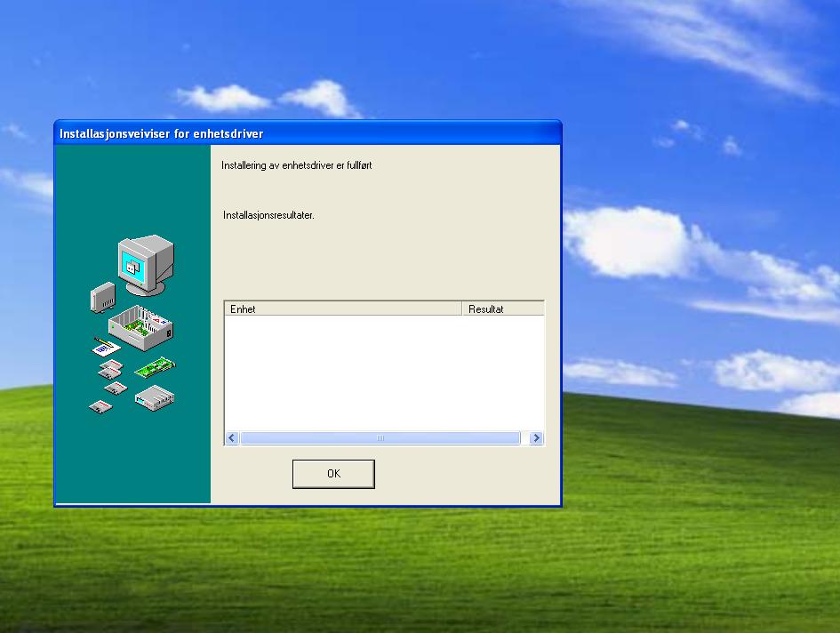Viewport: 840px width, 633px height.
Task: Click the hardware devices illustration in wizard
Action: coord(132,325)
